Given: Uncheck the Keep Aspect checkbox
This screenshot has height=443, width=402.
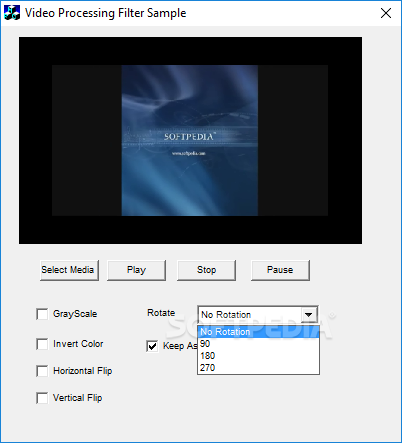Looking at the screenshot, I should pos(152,346).
